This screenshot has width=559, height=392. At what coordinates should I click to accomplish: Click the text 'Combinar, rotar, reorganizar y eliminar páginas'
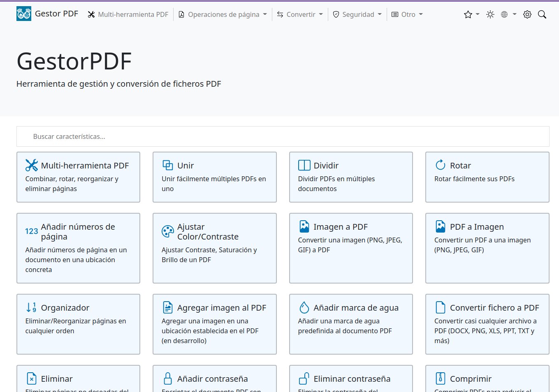click(x=72, y=184)
